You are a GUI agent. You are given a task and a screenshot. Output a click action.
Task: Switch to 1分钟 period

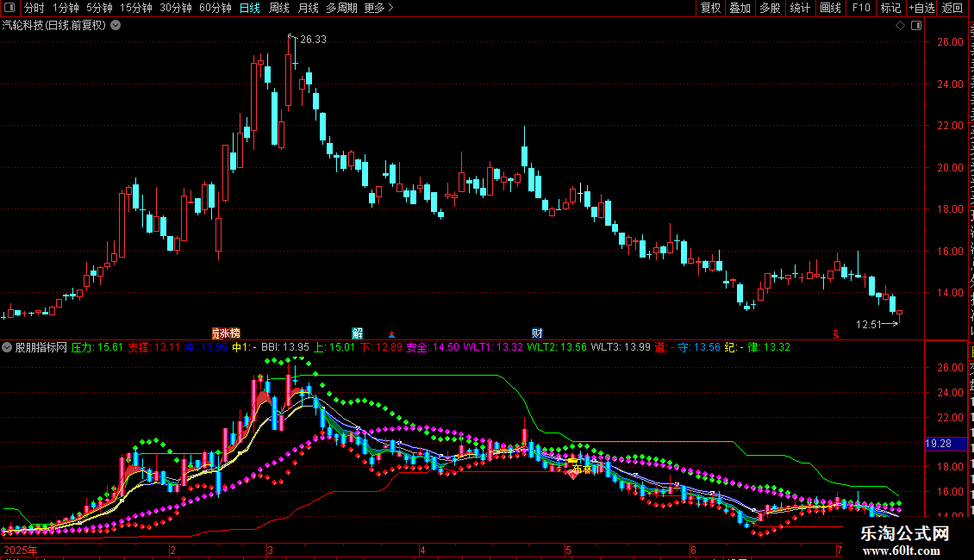(66, 8)
